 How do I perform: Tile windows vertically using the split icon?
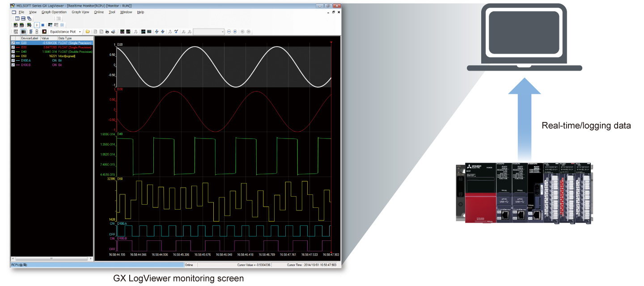17,19
